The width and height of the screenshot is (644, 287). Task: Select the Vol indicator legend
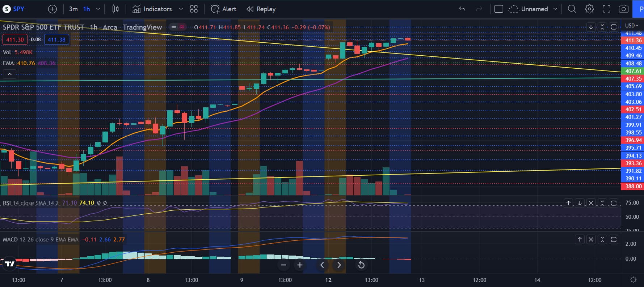7,52
